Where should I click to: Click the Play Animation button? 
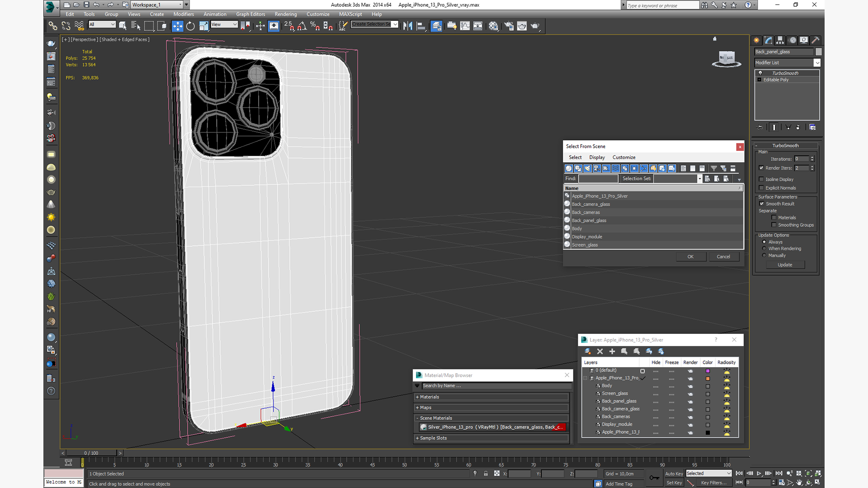[759, 473]
